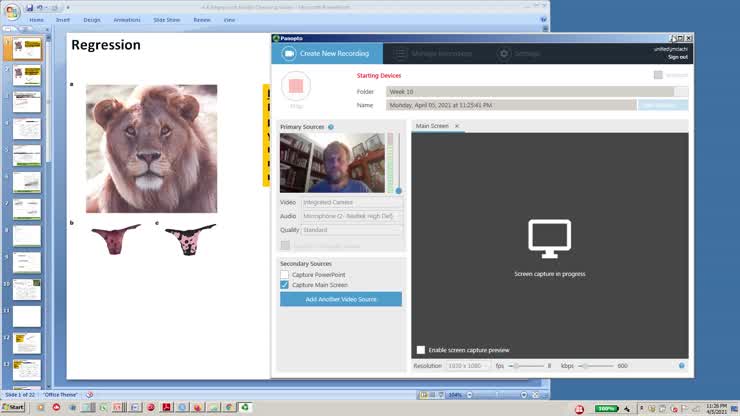Toggle the Webcast checkbox at top right
This screenshot has width=740, height=416.
658,75
